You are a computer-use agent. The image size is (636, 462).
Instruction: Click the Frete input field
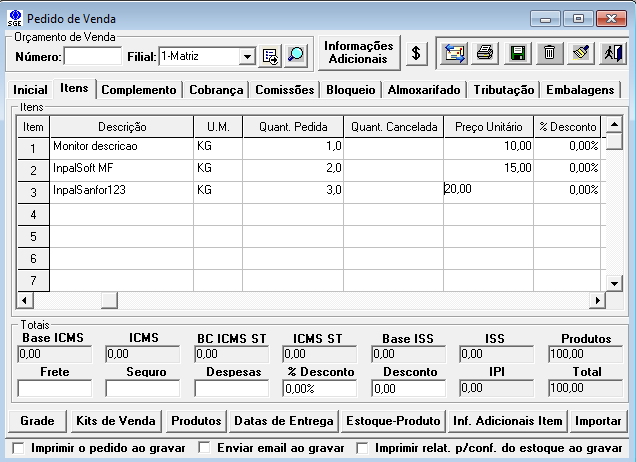pyautogui.click(x=54, y=388)
